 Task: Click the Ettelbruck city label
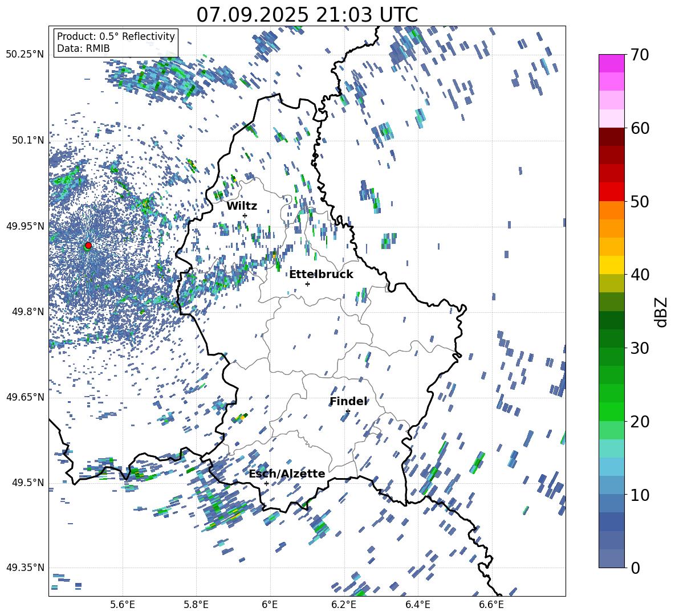[x=321, y=275]
